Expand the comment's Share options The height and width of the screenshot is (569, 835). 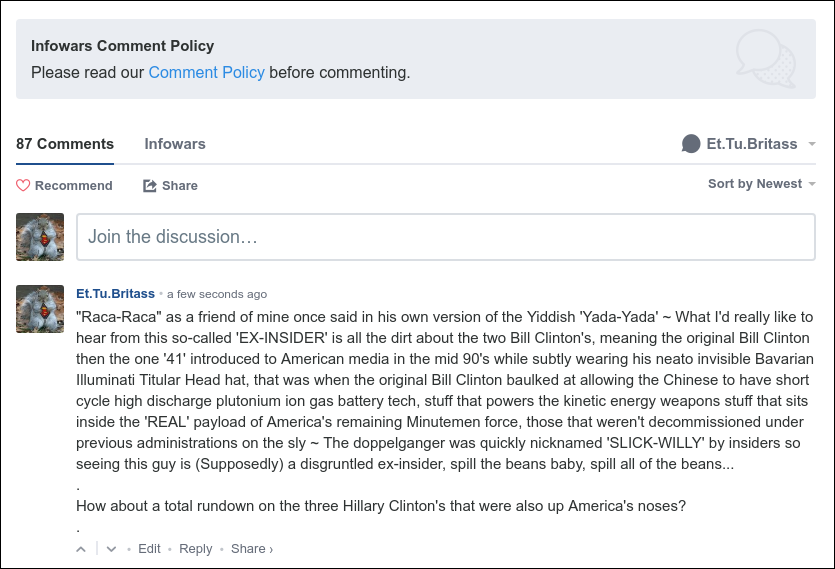[x=252, y=549]
